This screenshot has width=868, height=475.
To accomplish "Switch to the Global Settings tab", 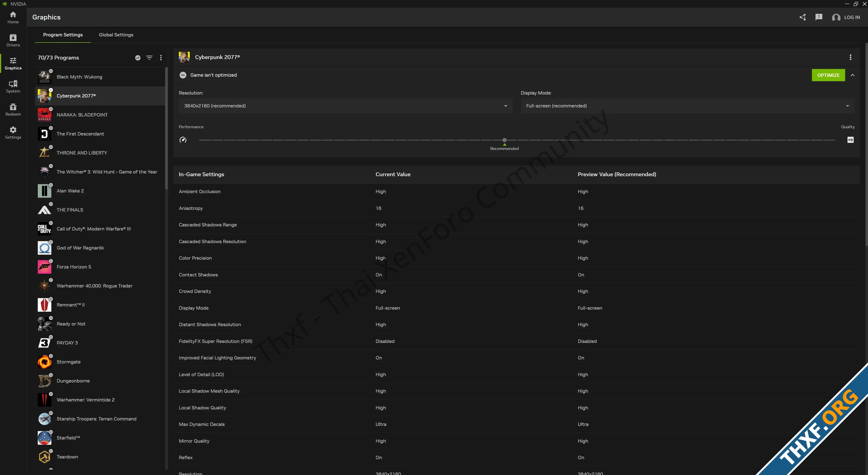I will (116, 35).
